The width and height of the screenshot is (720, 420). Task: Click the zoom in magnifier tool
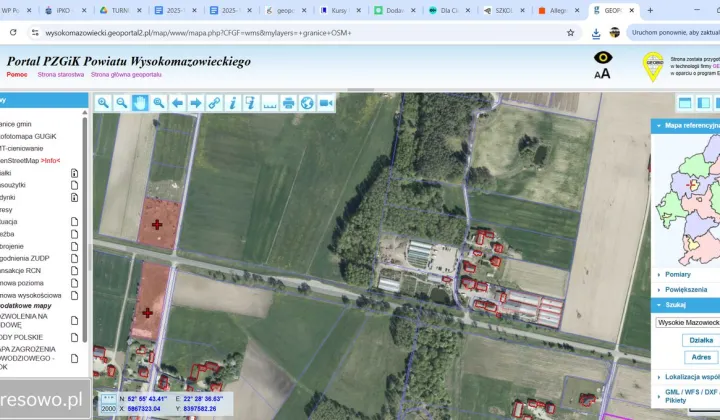(x=103, y=103)
